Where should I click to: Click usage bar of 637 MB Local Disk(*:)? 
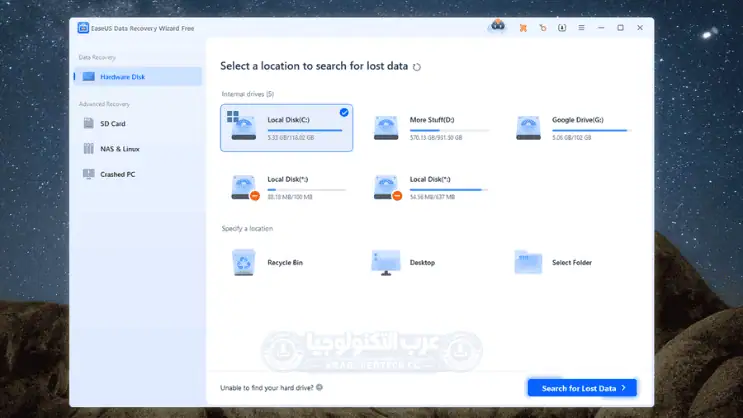point(449,190)
